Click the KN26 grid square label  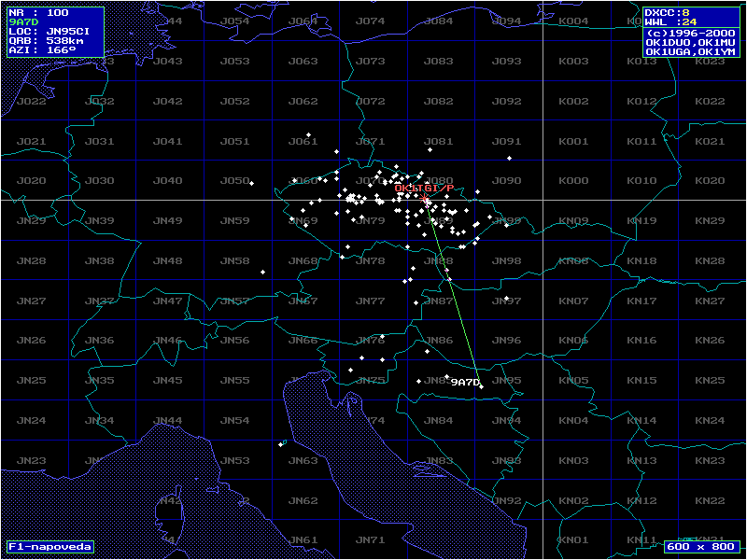tap(711, 341)
